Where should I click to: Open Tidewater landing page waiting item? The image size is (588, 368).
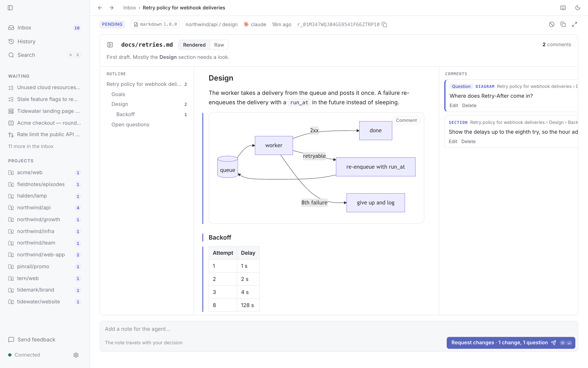[x=45, y=111]
